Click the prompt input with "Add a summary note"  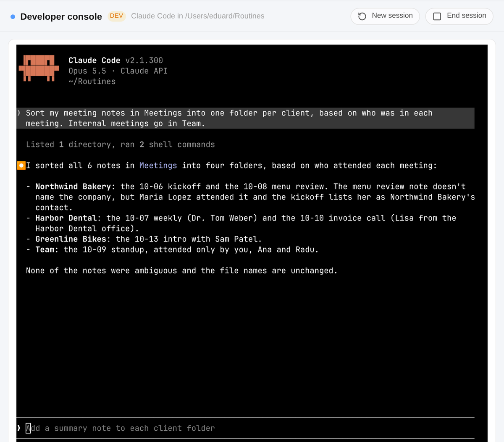246,428
